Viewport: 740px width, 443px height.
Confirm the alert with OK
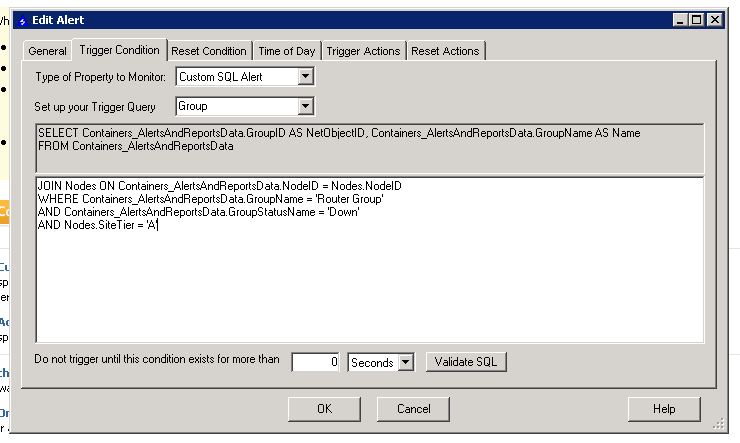324,409
